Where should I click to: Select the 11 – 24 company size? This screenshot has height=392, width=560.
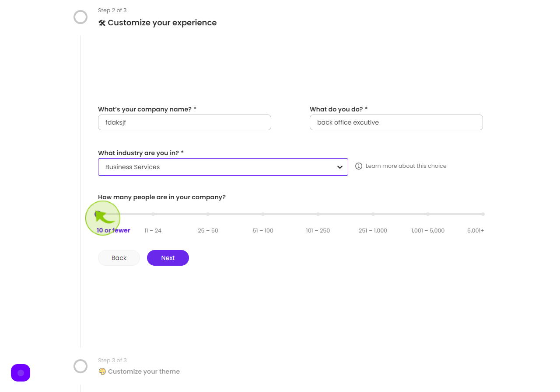[153, 230]
